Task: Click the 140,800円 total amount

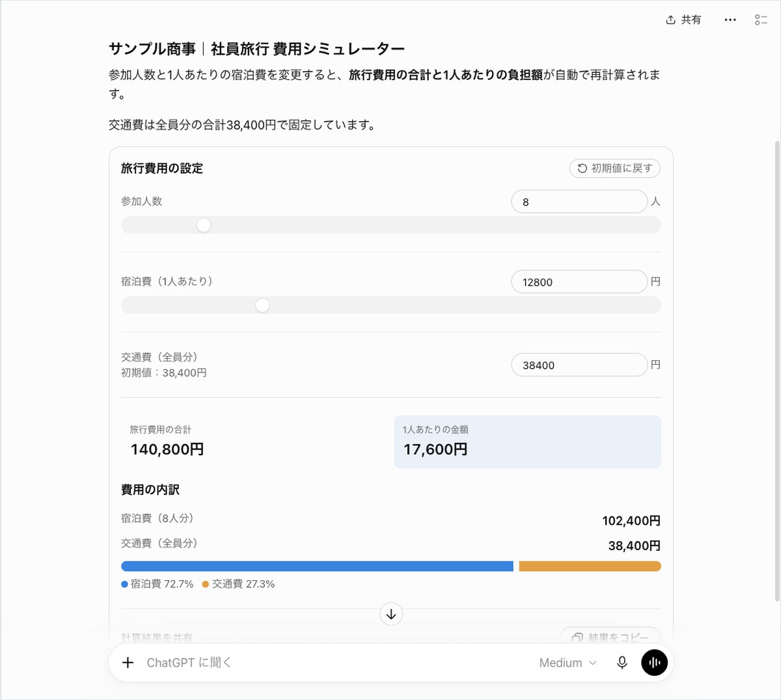Action: click(x=167, y=449)
